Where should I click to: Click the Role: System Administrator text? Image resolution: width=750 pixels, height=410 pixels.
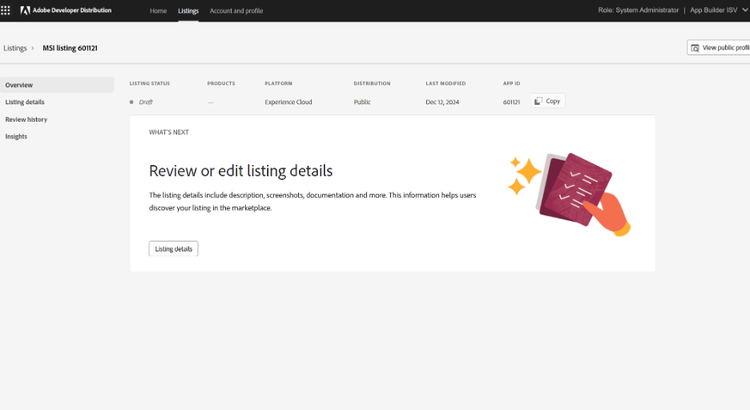(638, 10)
